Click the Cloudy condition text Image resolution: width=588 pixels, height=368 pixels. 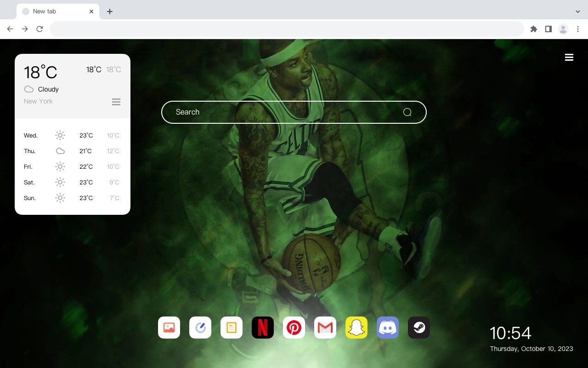click(x=48, y=89)
